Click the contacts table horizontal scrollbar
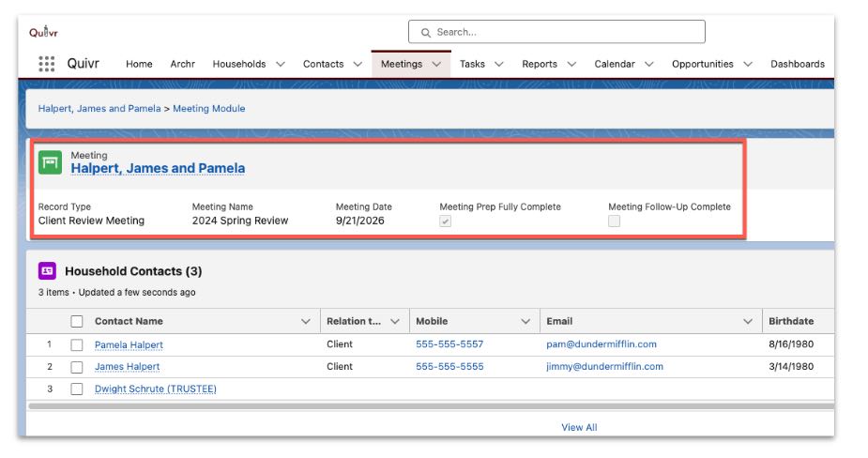The width and height of the screenshot is (868, 458). point(432,406)
